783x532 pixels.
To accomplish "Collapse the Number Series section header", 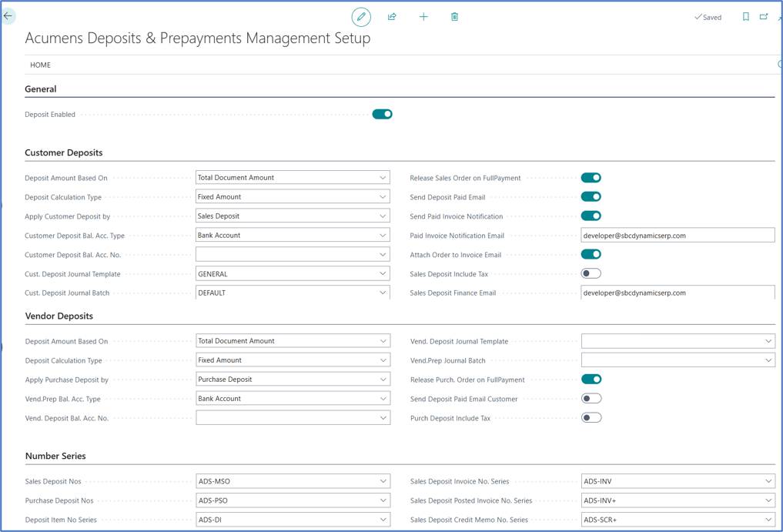I will pyautogui.click(x=55, y=456).
